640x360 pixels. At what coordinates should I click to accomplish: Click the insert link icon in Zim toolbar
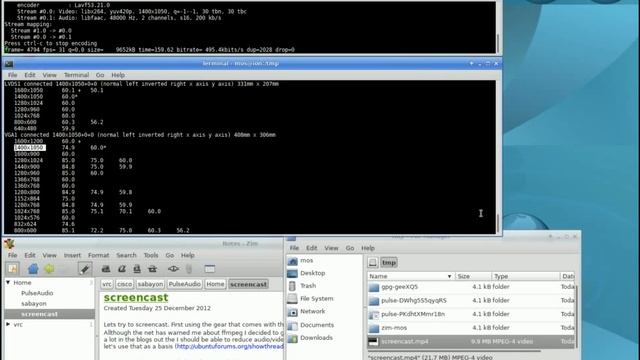pyautogui.click(x=173, y=269)
